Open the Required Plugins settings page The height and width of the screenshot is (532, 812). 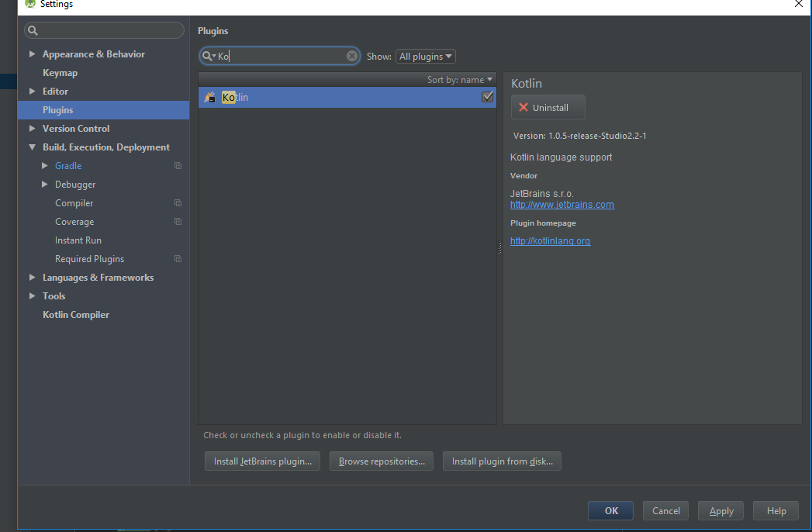(x=90, y=259)
